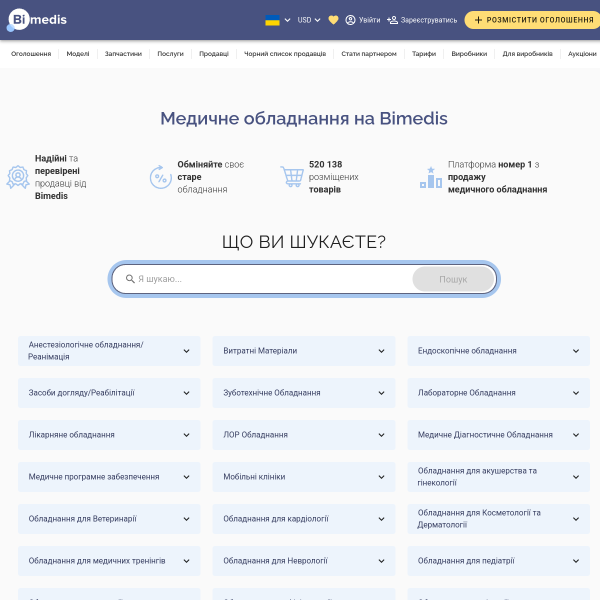
Task: Open the Оголошення menu item
Action: (31, 54)
